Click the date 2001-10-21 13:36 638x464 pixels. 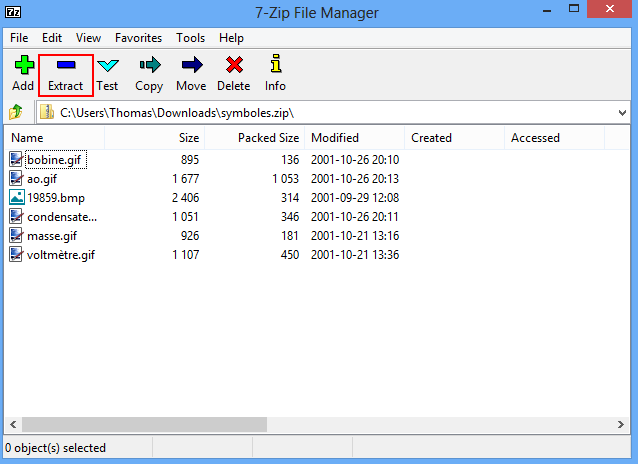tap(355, 255)
